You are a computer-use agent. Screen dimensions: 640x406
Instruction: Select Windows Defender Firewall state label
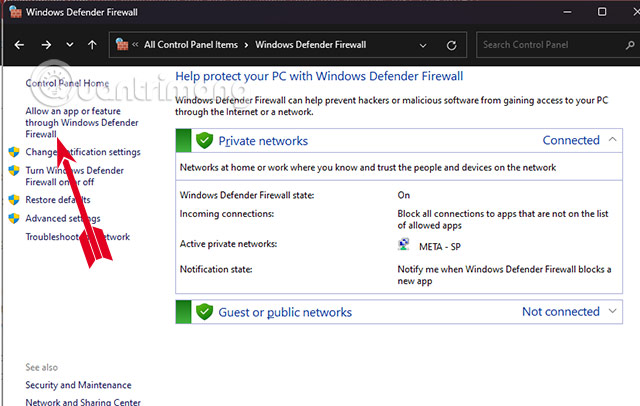coord(247,195)
